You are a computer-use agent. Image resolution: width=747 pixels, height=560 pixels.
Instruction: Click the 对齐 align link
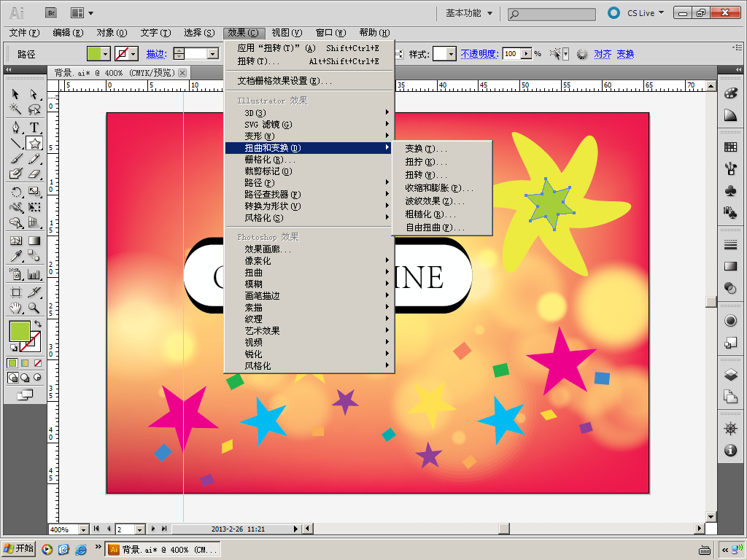click(602, 54)
